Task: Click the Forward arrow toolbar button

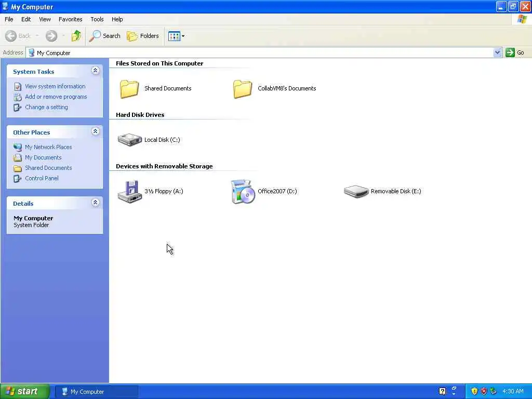Action: pyautogui.click(x=51, y=36)
